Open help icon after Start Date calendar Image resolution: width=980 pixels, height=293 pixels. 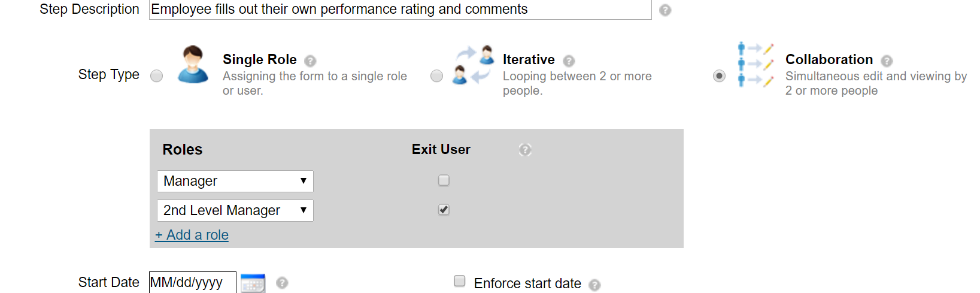(x=282, y=283)
